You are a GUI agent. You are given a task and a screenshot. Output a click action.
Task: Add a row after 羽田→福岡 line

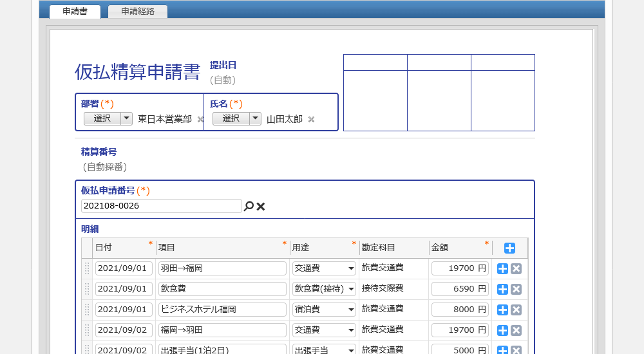tap(503, 269)
